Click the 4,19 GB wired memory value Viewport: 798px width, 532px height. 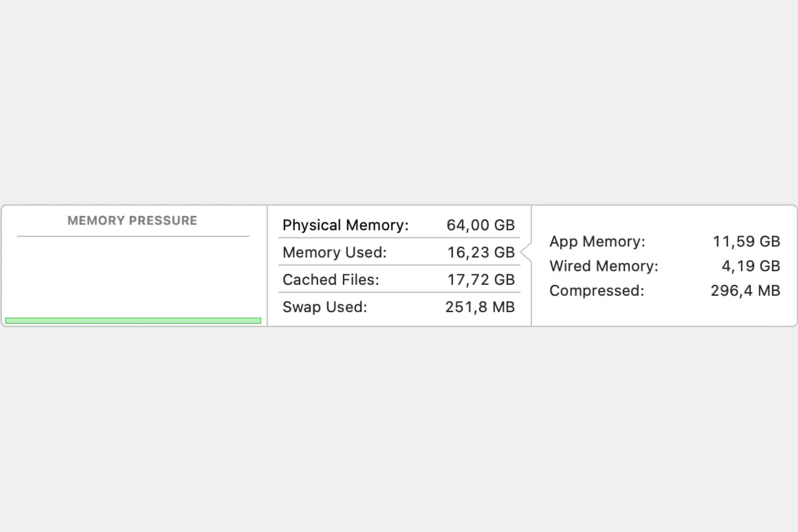pos(751,266)
